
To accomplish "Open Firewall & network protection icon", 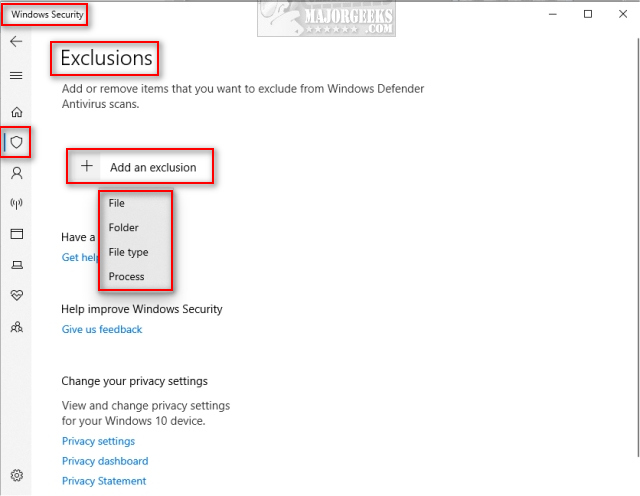I will coord(16,203).
